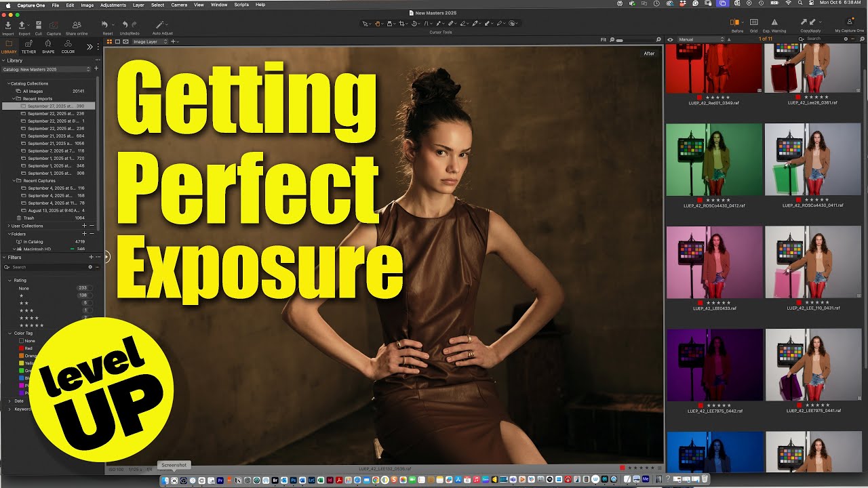Open the Cull tool
868x488 pixels.
pyautogui.click(x=38, y=26)
